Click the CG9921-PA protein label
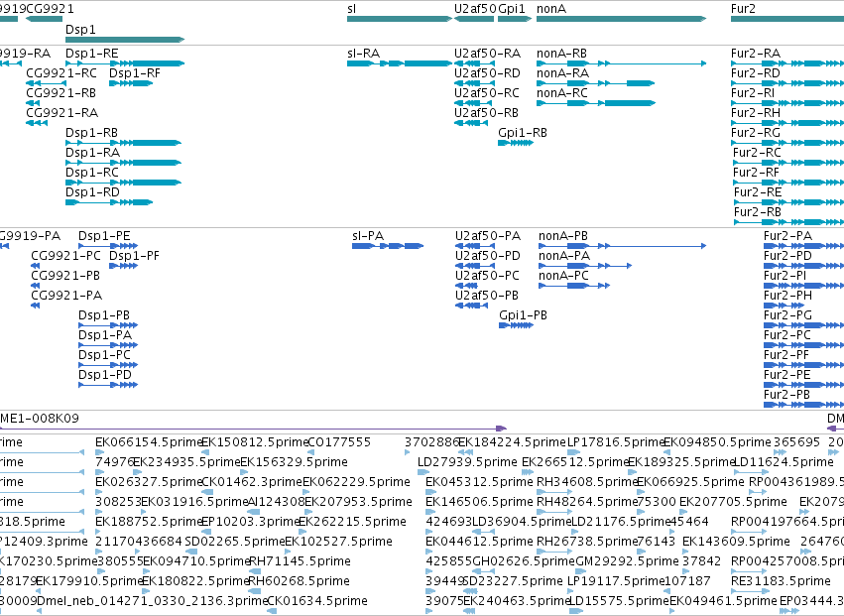Image resolution: width=844 pixels, height=616 pixels. (66, 295)
